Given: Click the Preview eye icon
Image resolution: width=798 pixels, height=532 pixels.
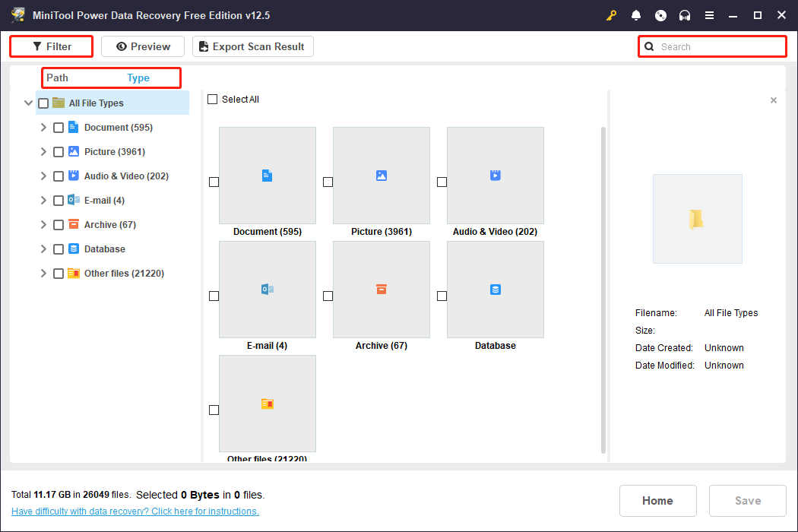Looking at the screenshot, I should [123, 46].
